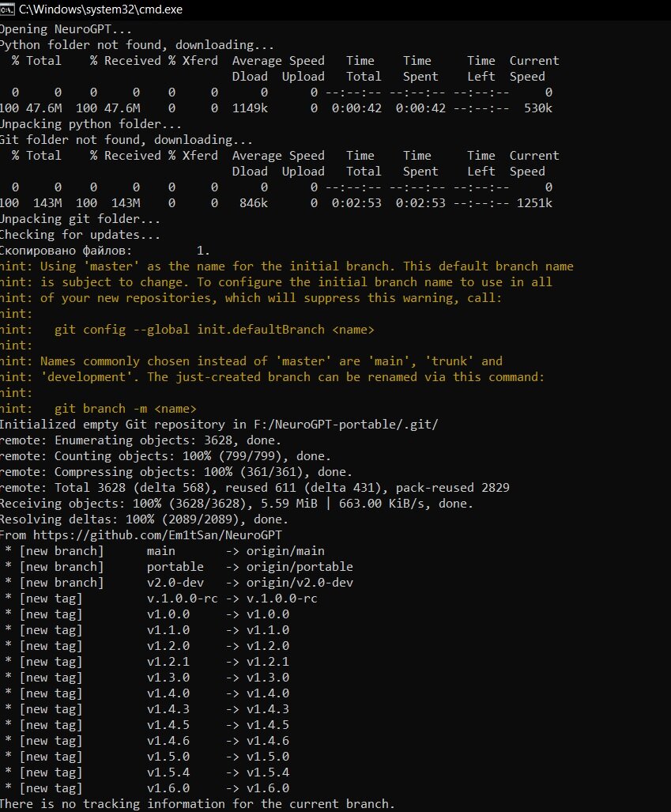Click 'Python folder not found, downloading...' line
Viewport: 671px width, 812px height.
tap(138, 45)
